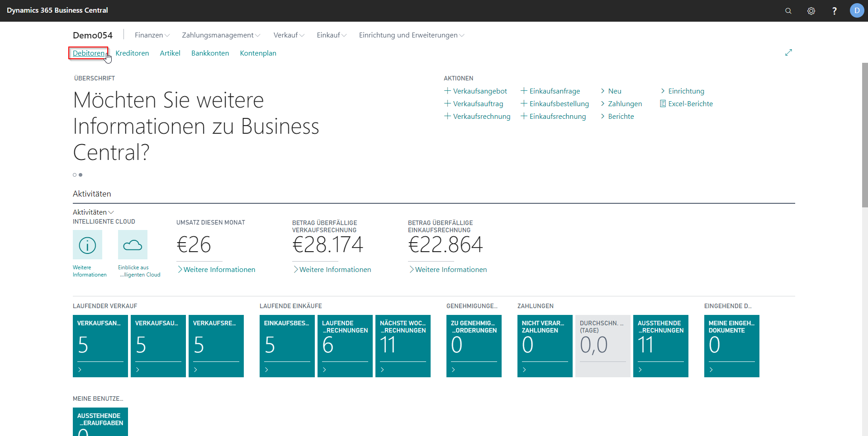The height and width of the screenshot is (436, 868).
Task: Open the Durchschn. (Tage) grey tile
Action: coord(603,346)
